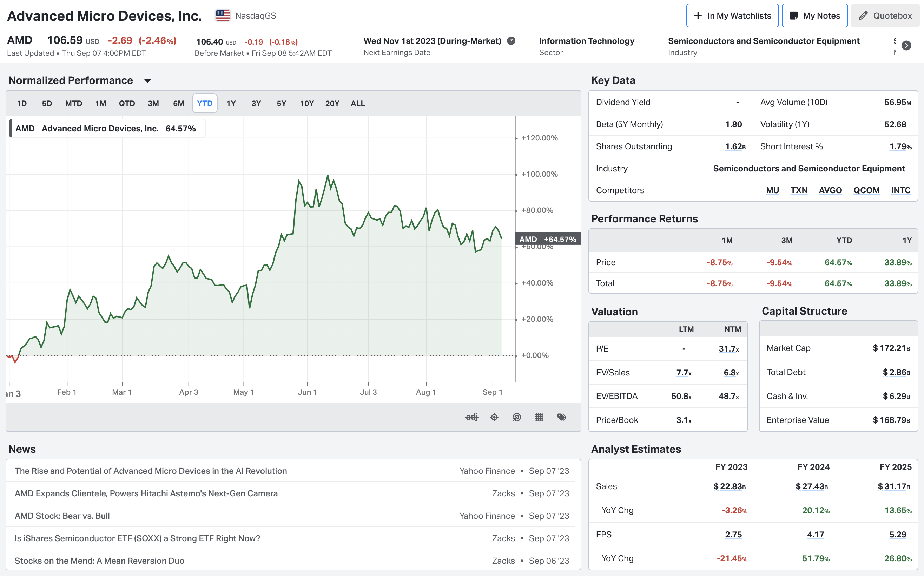
Task: Open news about iShares Semiconductor ETF SOXX
Action: pyautogui.click(x=137, y=538)
